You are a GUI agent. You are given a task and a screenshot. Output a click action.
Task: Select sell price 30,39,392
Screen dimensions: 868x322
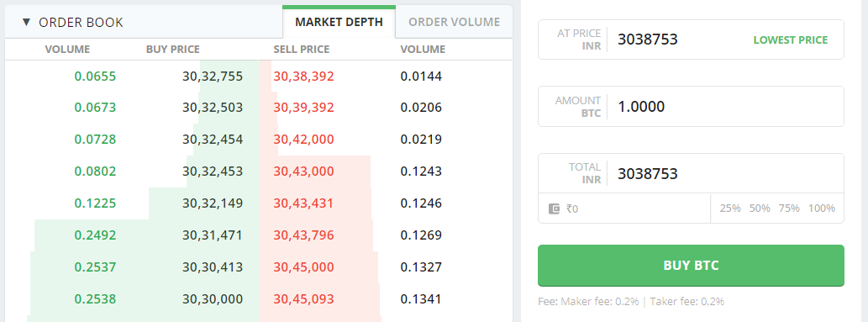(304, 108)
